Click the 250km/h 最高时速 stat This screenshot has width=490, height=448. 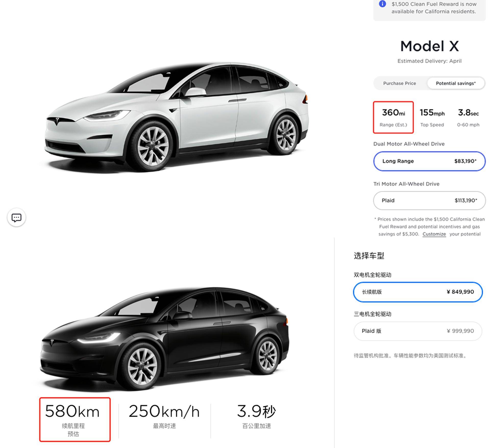point(164,417)
